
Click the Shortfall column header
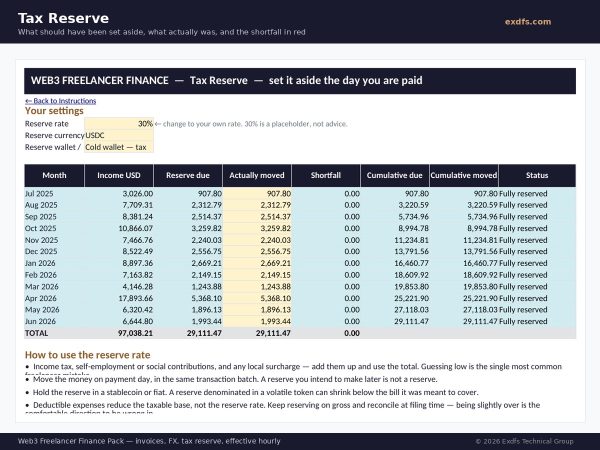pos(326,176)
